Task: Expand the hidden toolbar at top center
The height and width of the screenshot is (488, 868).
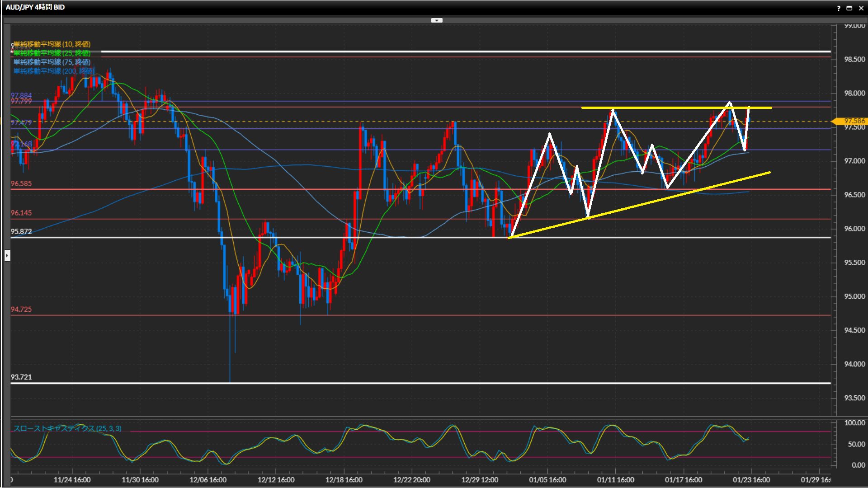Action: [x=437, y=20]
